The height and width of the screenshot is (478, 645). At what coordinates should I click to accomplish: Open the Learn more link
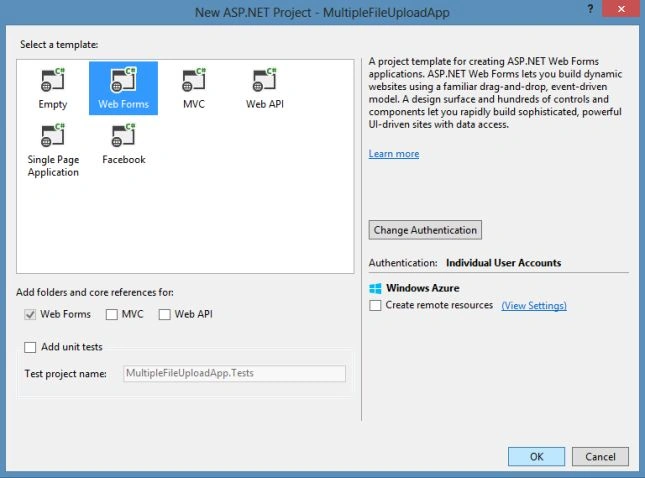(x=394, y=154)
